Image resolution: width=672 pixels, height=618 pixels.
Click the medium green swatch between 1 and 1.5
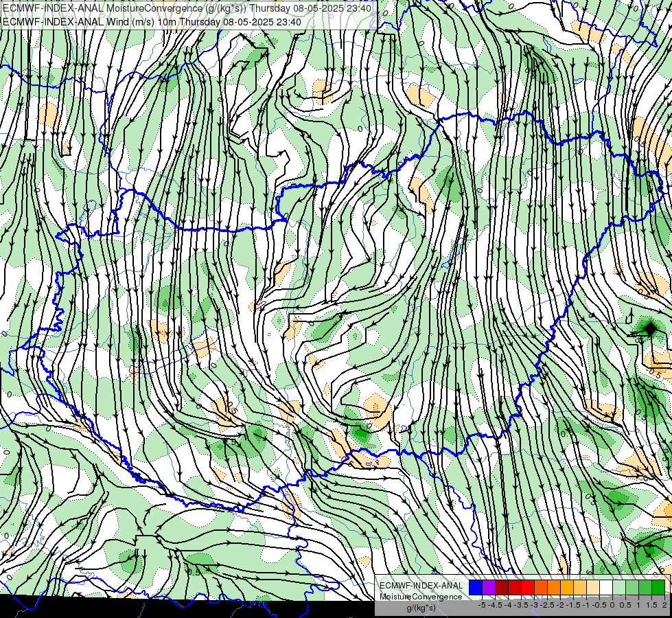[x=645, y=587]
